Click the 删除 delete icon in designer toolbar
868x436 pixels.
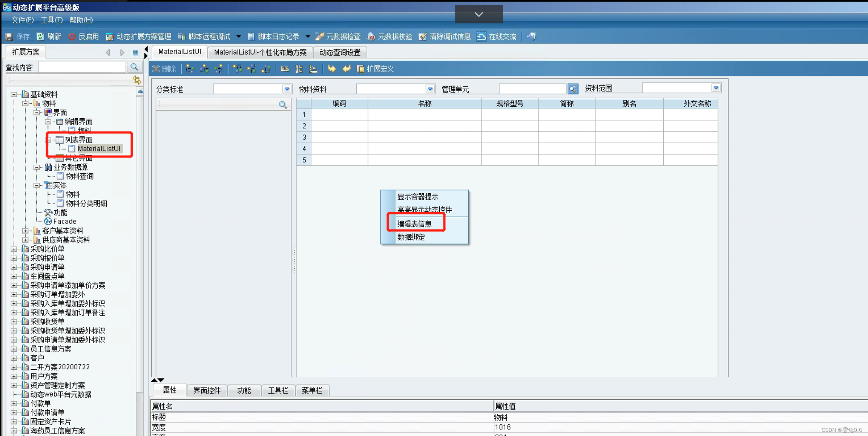[156, 69]
